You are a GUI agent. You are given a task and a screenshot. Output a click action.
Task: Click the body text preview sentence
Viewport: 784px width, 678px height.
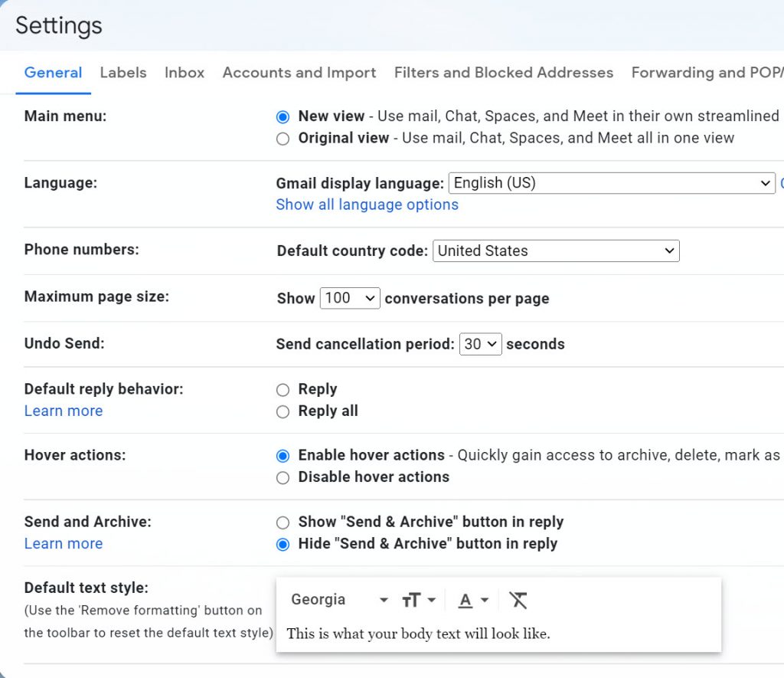pos(418,634)
